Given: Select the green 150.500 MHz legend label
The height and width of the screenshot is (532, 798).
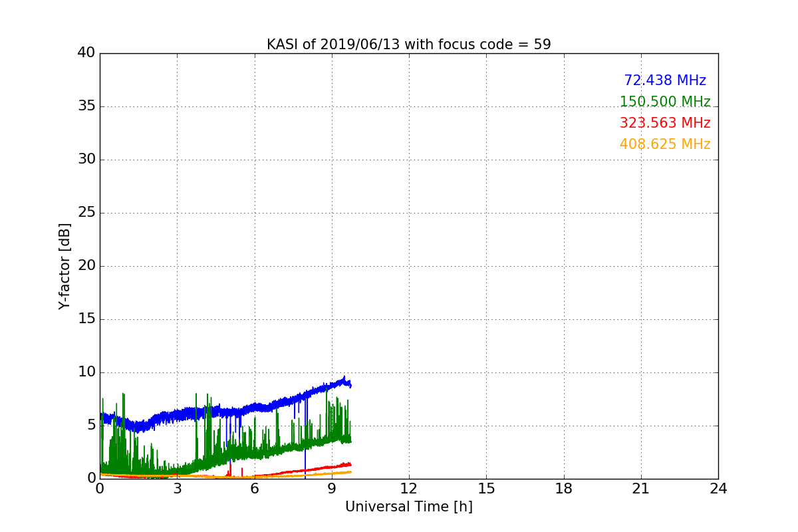Looking at the screenshot, I should pyautogui.click(x=665, y=102).
